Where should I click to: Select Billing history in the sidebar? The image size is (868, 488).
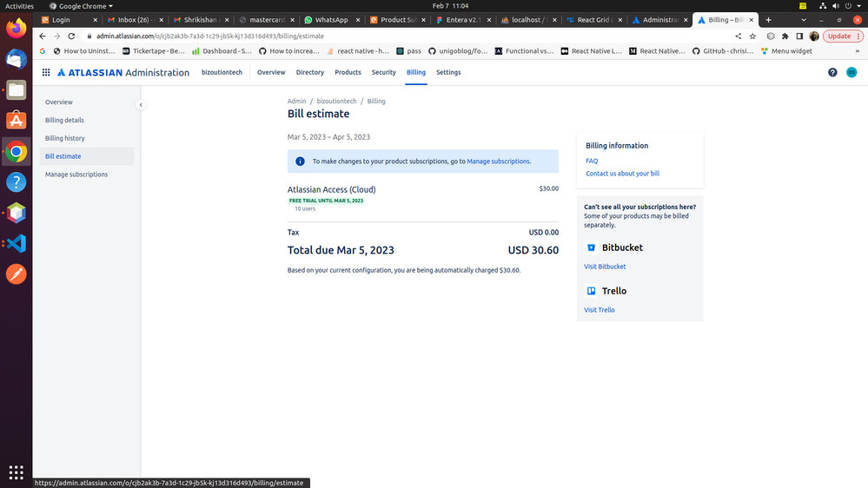tap(65, 138)
